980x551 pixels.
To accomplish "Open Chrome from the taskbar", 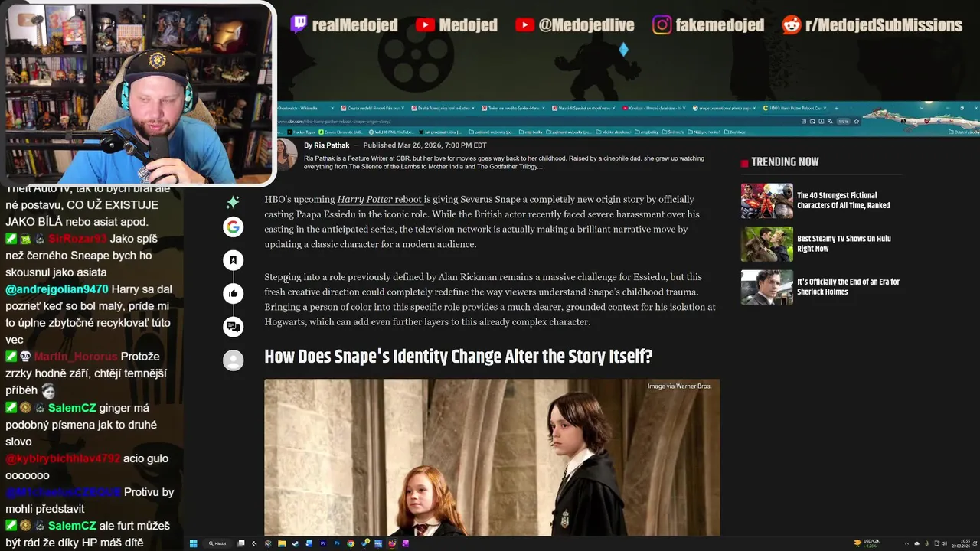I will pyautogui.click(x=351, y=543).
